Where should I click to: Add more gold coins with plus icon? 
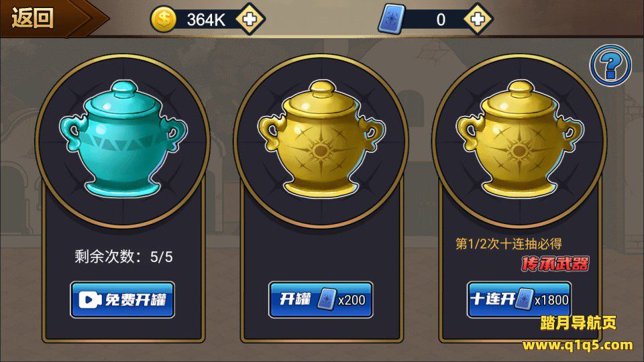(250, 19)
